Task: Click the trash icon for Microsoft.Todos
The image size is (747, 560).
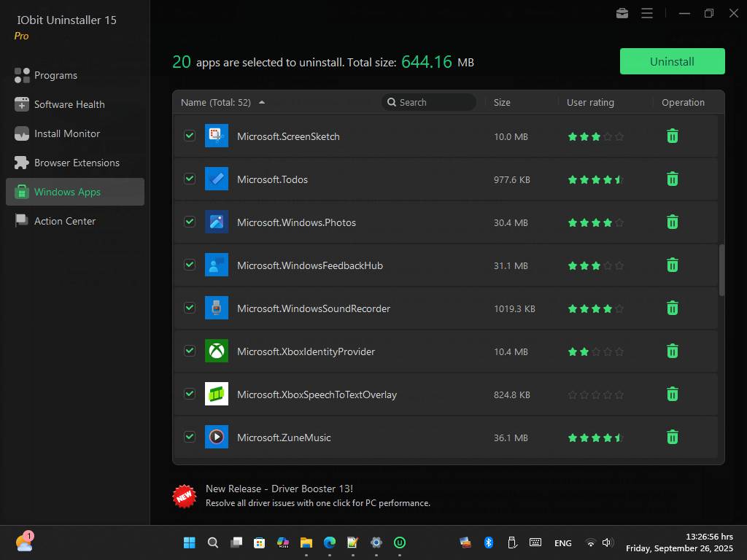Action: [x=672, y=179]
